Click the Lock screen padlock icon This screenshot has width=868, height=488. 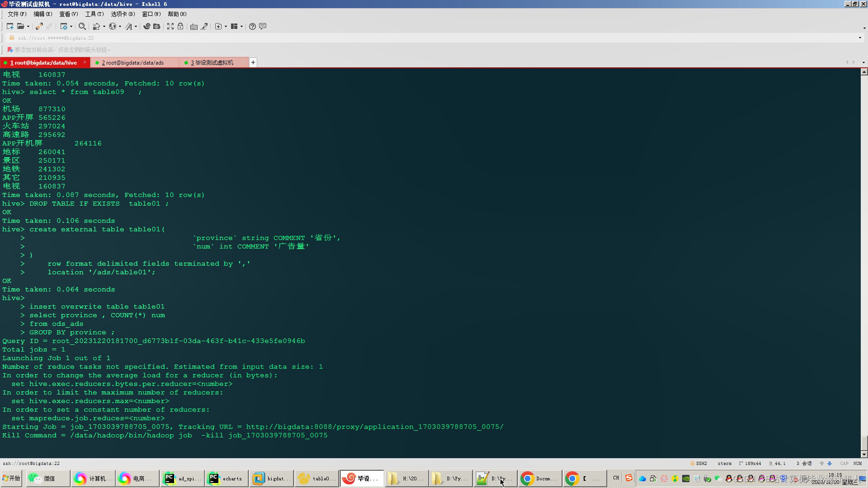(x=180, y=26)
